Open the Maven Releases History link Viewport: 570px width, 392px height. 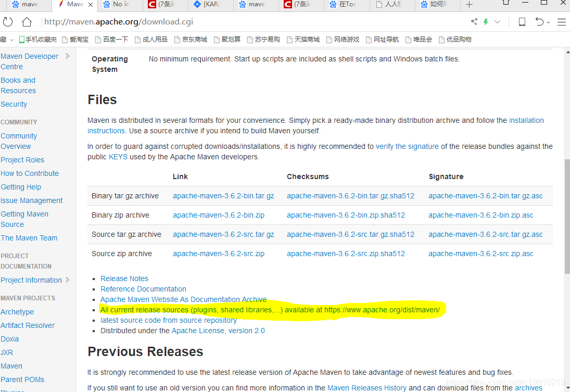(x=367, y=388)
